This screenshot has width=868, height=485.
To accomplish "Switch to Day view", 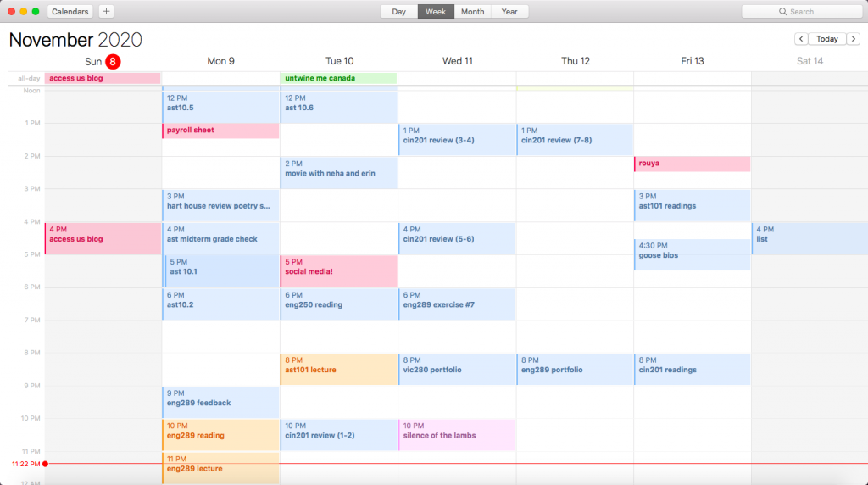I will (x=398, y=12).
